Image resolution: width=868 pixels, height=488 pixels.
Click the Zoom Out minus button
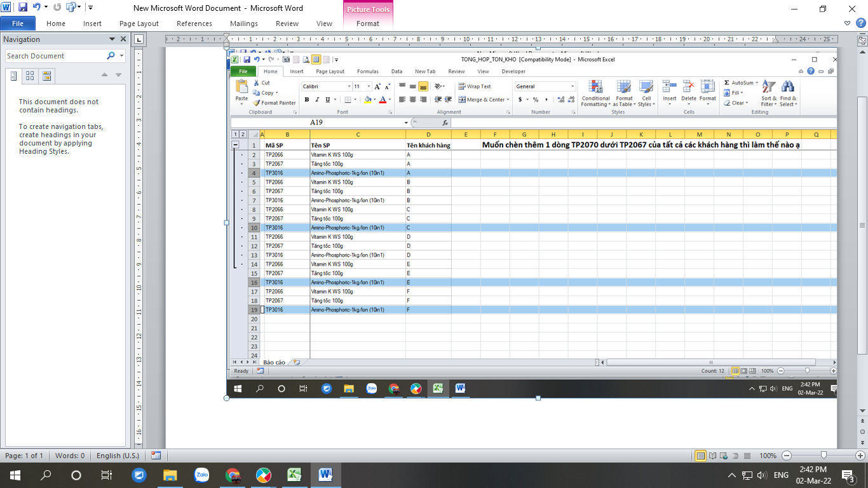(x=787, y=456)
